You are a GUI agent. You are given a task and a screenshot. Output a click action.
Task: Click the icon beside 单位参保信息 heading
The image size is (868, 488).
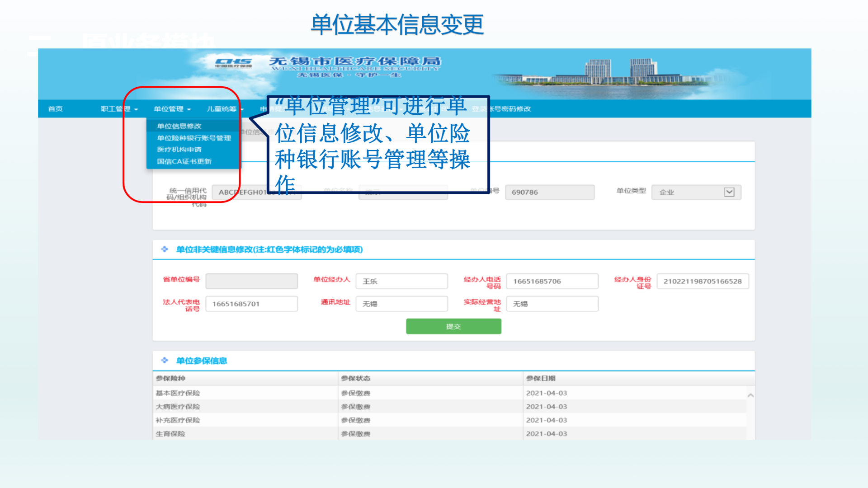[x=165, y=361]
